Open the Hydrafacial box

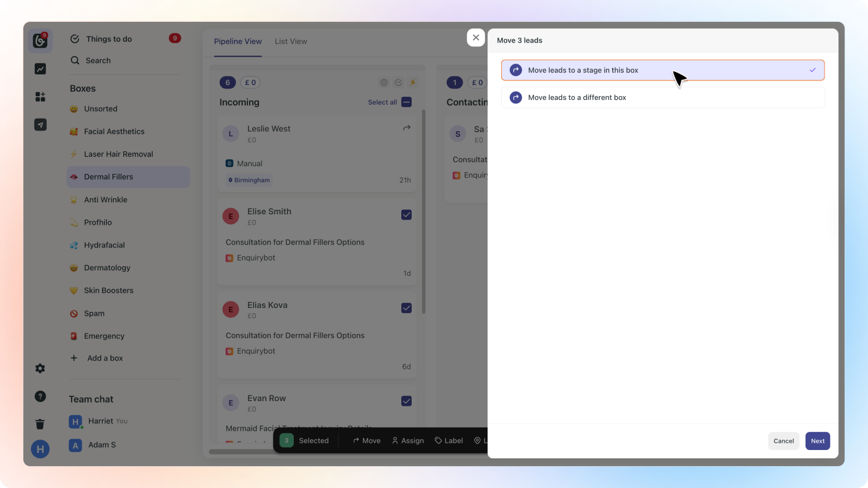coord(128,245)
